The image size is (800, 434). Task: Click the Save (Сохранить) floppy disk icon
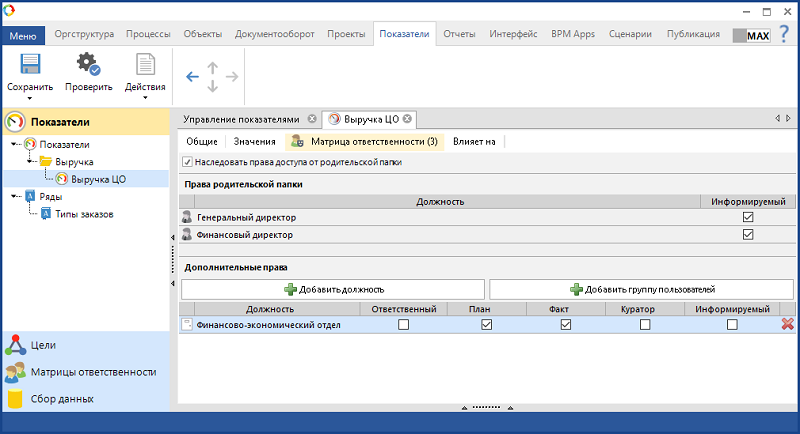(x=29, y=67)
